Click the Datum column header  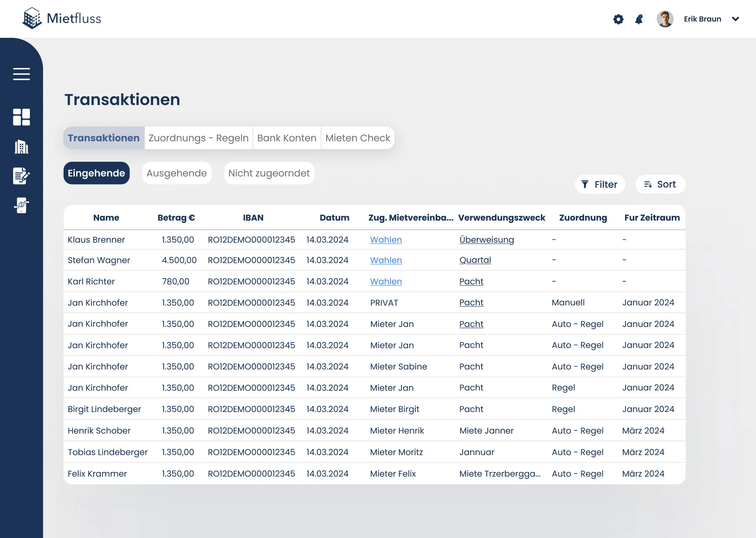click(x=334, y=218)
